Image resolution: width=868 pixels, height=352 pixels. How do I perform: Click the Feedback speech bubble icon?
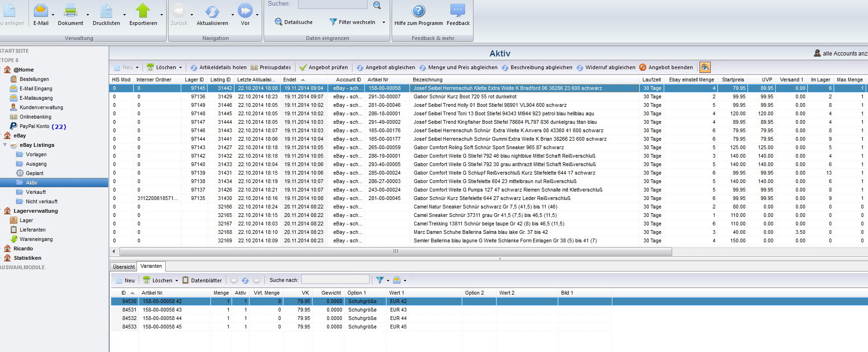click(458, 11)
